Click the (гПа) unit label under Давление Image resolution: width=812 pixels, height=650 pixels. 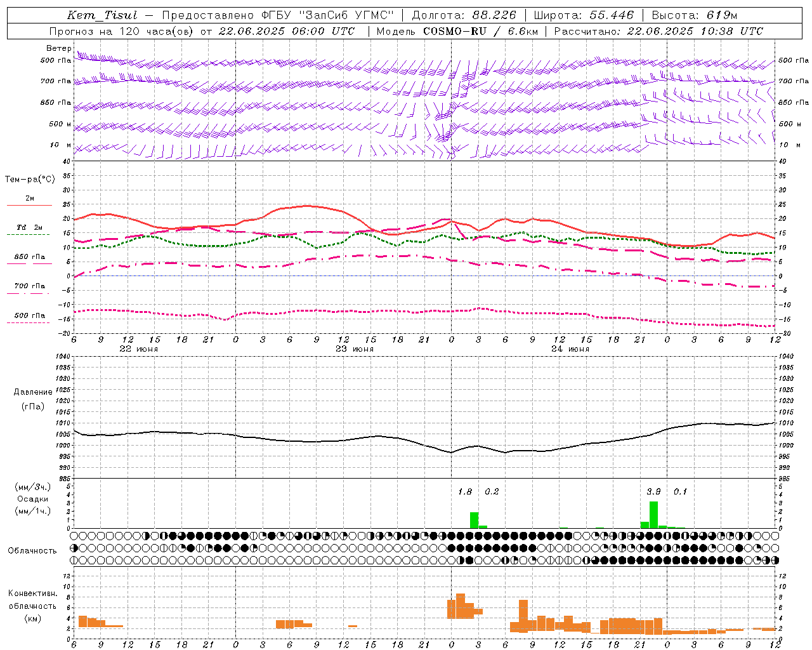(x=32, y=407)
